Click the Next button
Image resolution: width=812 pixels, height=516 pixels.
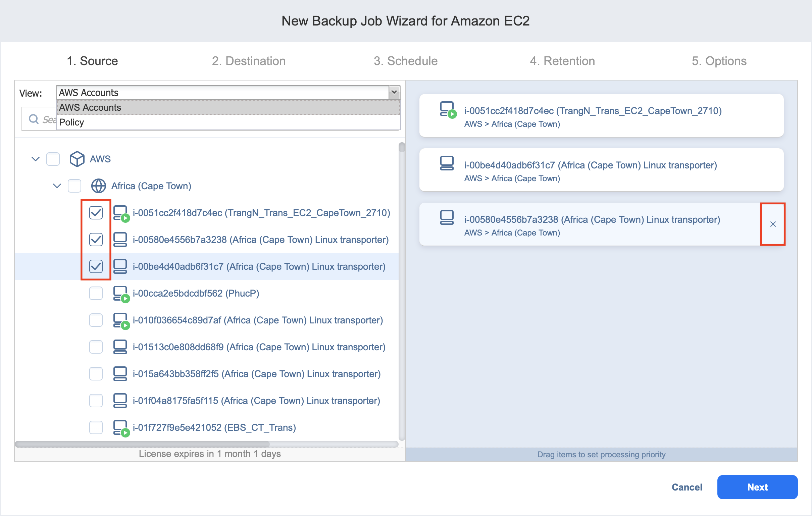757,487
